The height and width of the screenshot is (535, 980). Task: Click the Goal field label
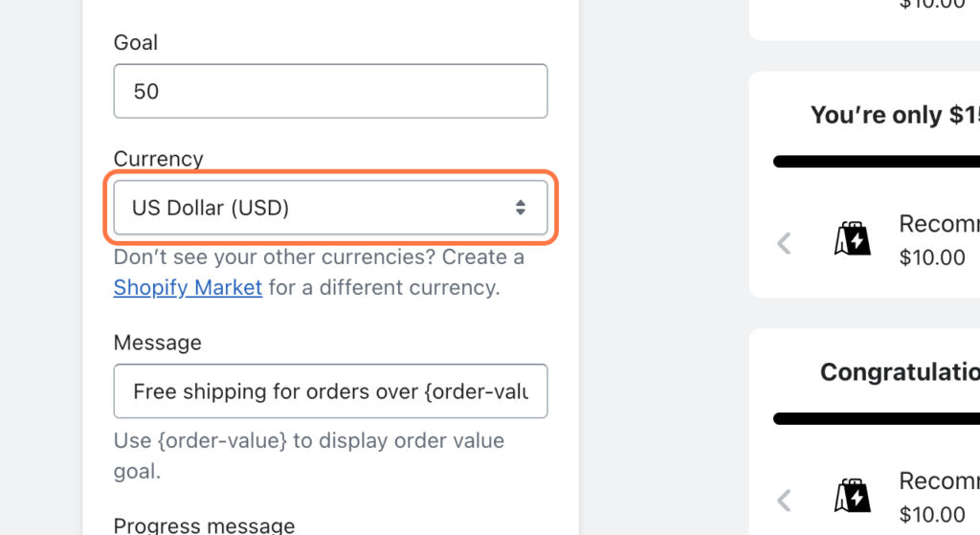(136, 42)
